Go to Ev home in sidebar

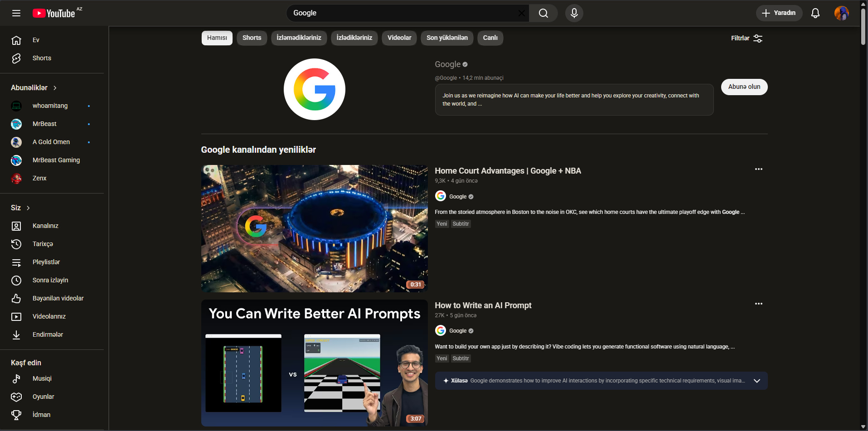point(52,40)
